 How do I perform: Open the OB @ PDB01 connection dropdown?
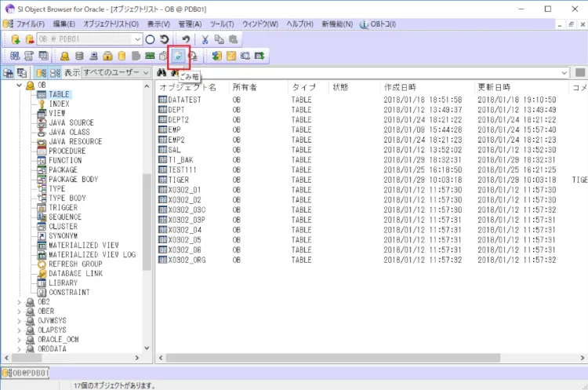point(138,39)
